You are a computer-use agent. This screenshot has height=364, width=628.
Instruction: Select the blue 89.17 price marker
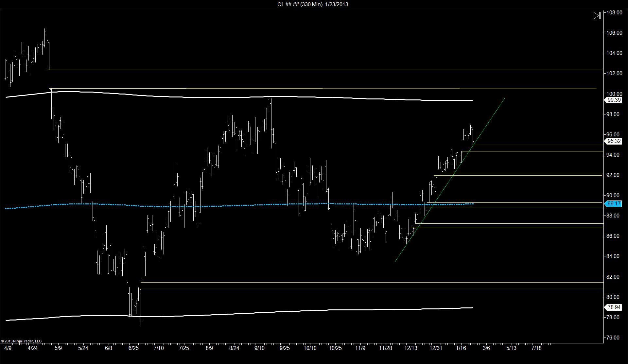click(613, 204)
